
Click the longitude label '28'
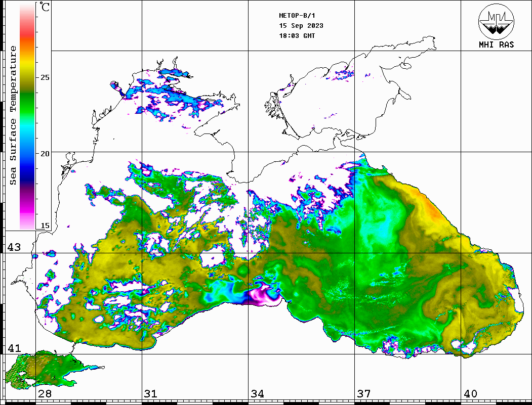pyautogui.click(x=45, y=394)
